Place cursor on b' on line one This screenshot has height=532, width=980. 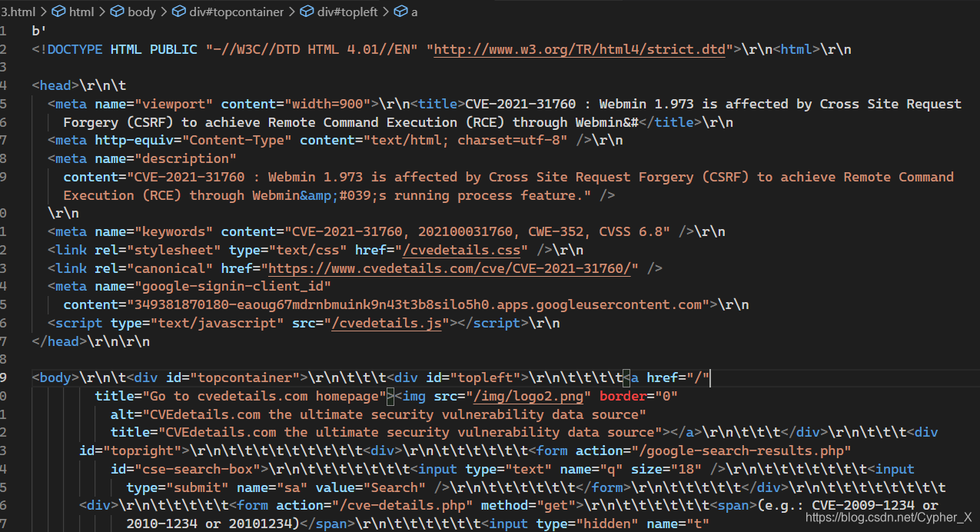[x=39, y=31]
